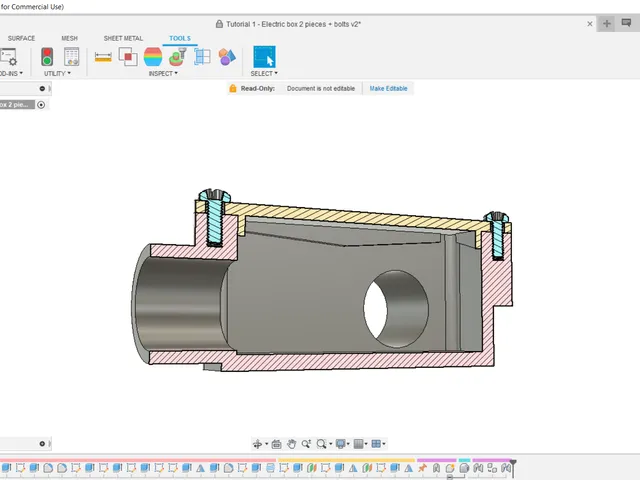Screen dimensions: 640x480
Task: Click the Viewports layout icon
Action: [x=376, y=444]
